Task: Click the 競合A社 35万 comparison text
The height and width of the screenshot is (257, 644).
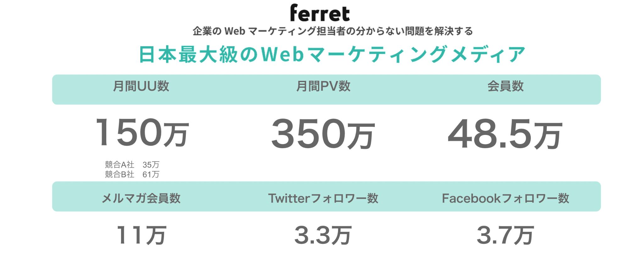Action: (x=132, y=165)
